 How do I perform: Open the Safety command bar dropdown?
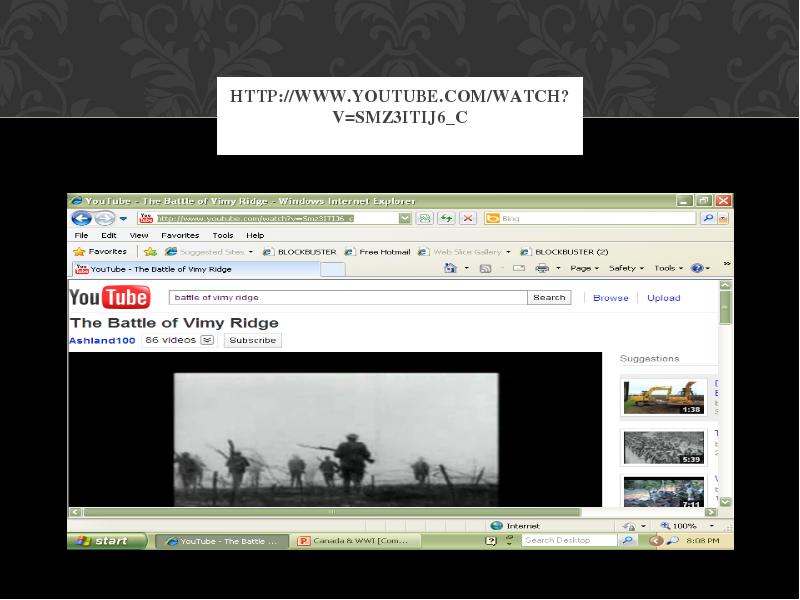(x=626, y=268)
